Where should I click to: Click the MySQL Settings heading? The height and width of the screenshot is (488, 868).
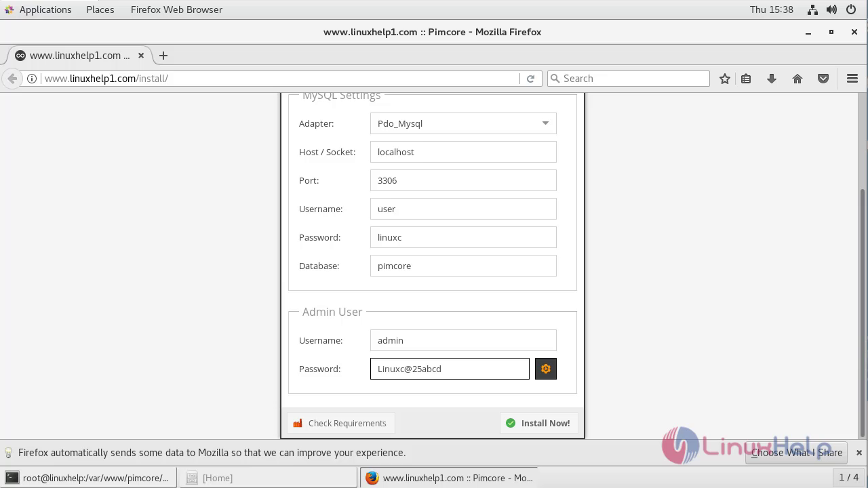pos(341,96)
